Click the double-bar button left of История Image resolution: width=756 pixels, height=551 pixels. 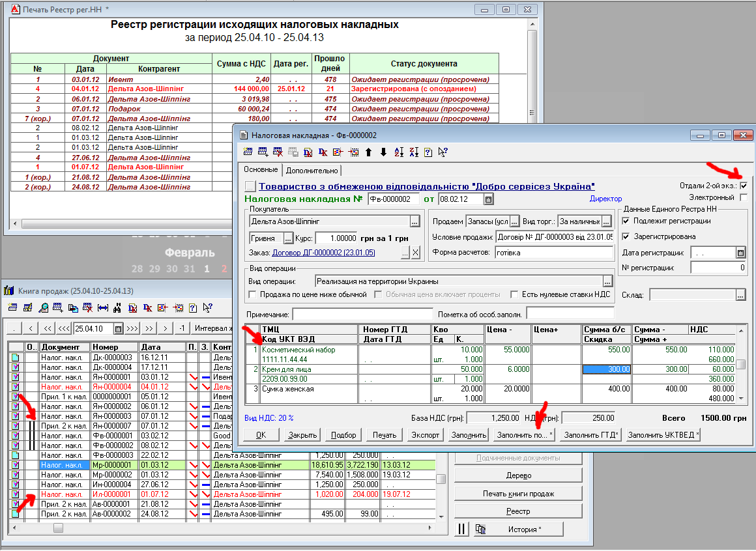coord(461,529)
